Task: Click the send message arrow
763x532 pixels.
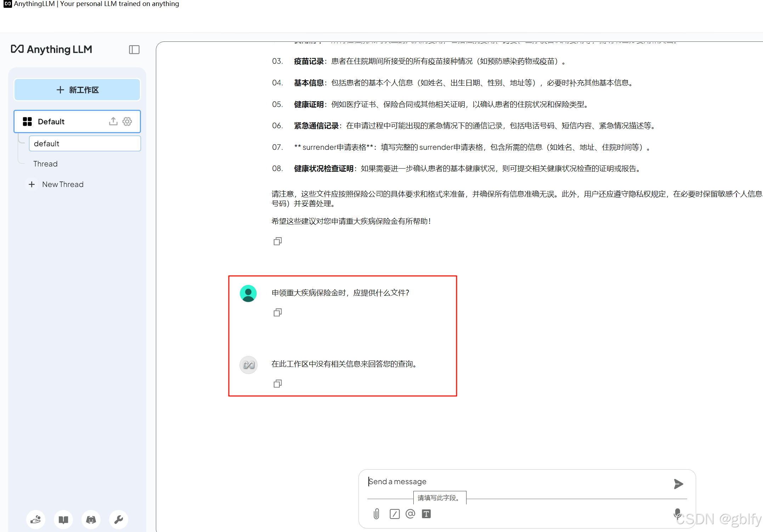Action: (678, 484)
